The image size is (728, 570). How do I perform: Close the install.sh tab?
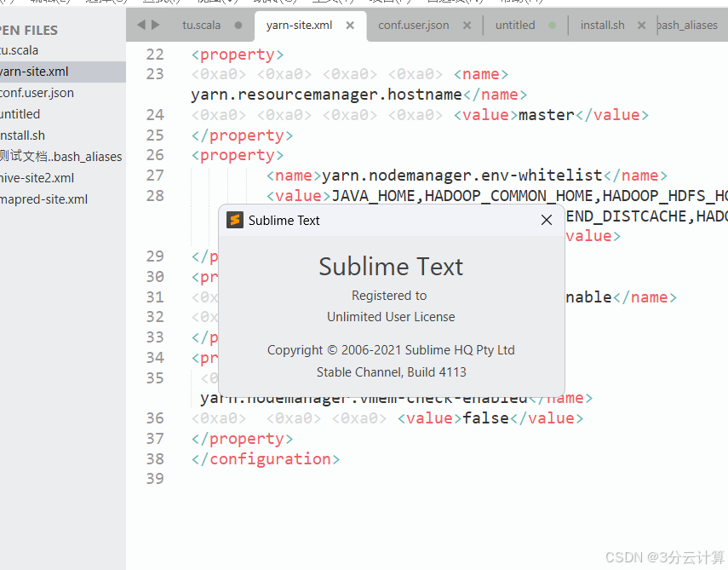pyautogui.click(x=642, y=25)
